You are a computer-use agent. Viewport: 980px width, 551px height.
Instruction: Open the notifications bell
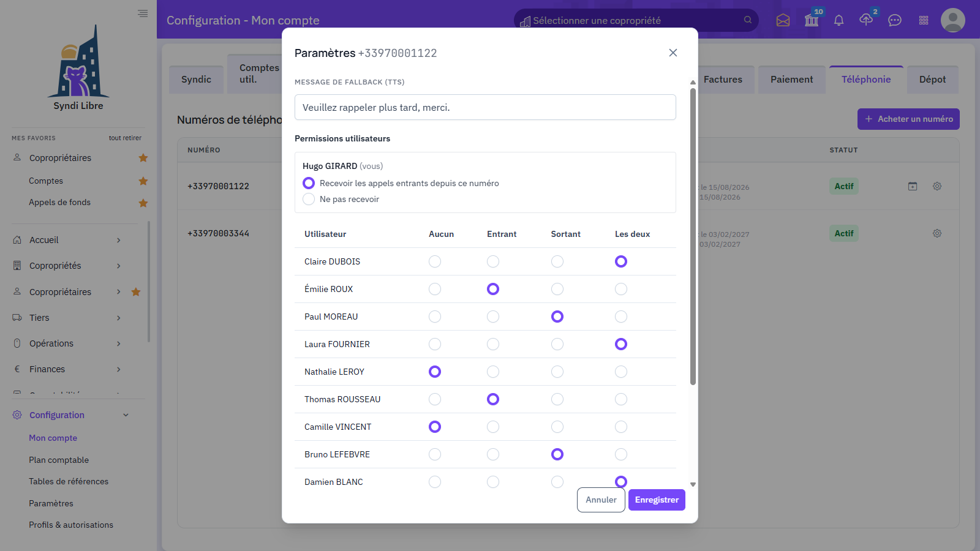coord(839,20)
